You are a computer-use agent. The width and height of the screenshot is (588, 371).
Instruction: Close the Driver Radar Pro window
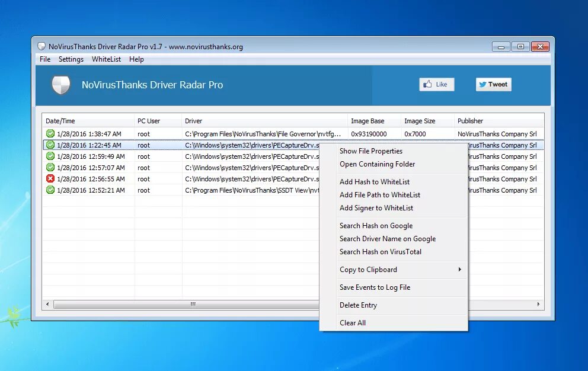[x=540, y=46]
